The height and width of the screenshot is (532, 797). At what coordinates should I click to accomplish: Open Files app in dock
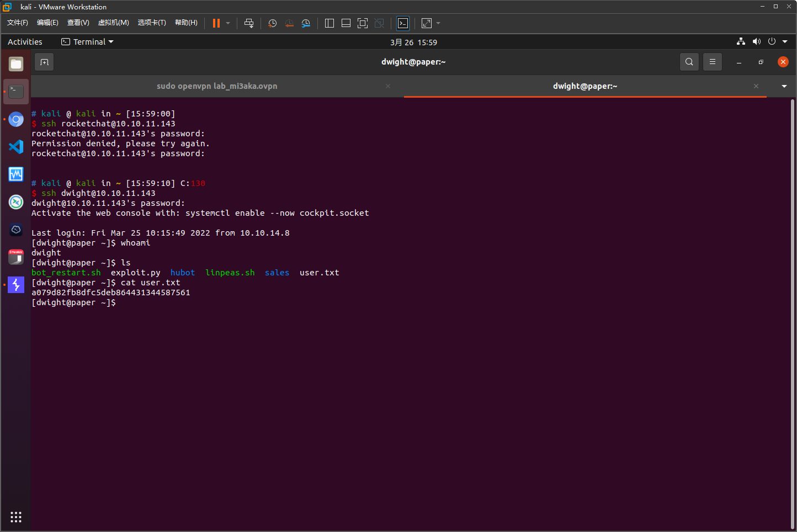click(16, 64)
